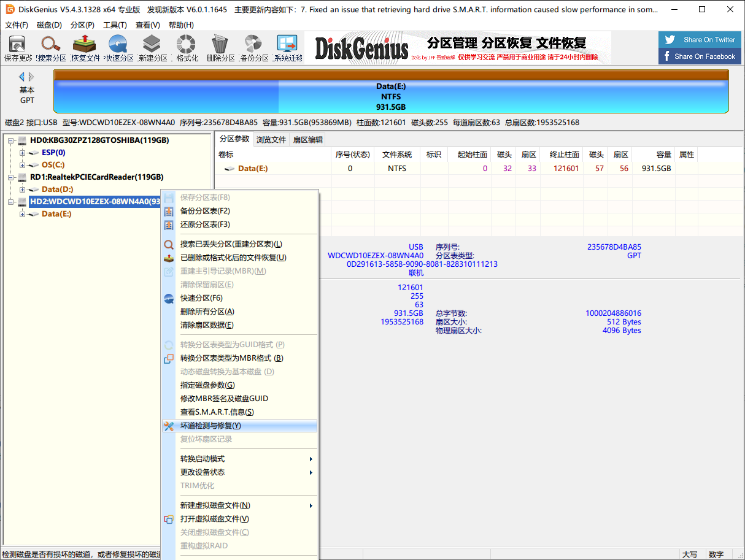Viewport: 745px width, 560px height.
Task: Expand the Data(E:) partition tree node
Action: coord(23,214)
